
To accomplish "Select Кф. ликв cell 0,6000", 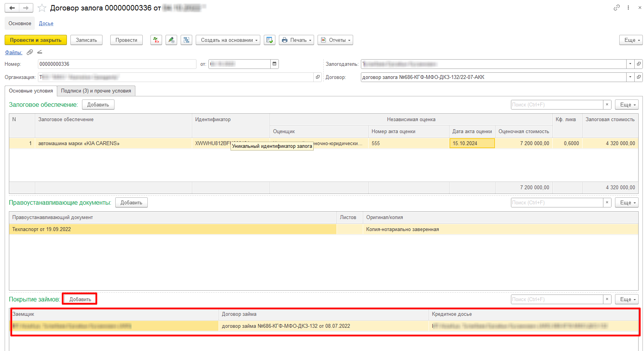I will click(567, 143).
